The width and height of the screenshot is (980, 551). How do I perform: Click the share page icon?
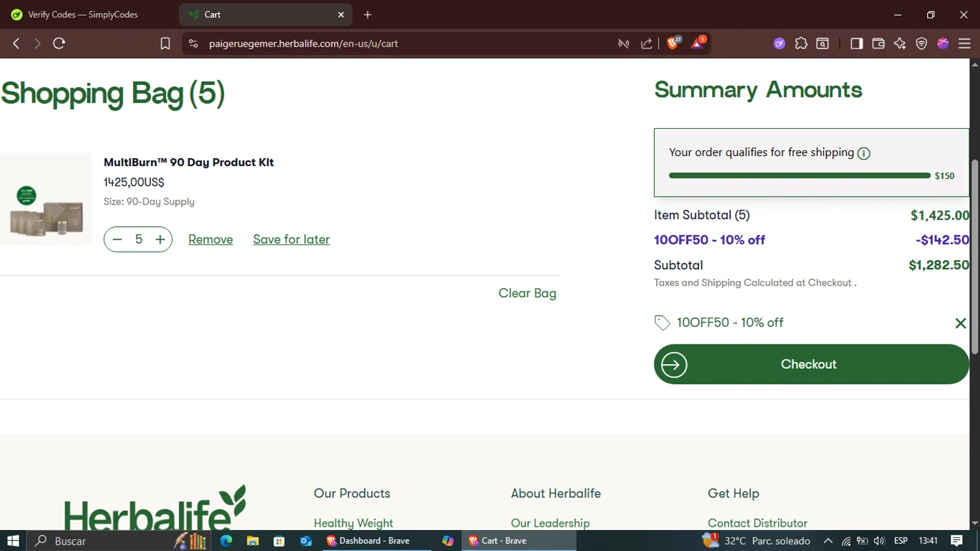646,43
